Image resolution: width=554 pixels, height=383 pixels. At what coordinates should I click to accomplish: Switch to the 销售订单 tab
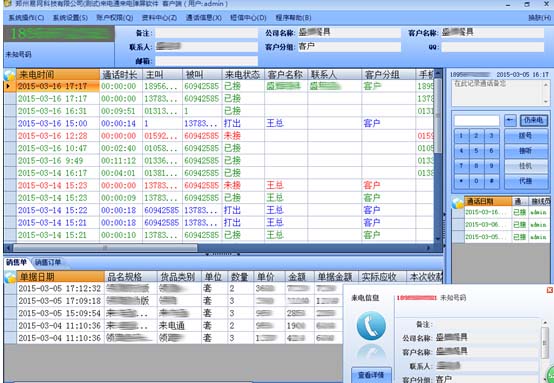click(x=48, y=263)
